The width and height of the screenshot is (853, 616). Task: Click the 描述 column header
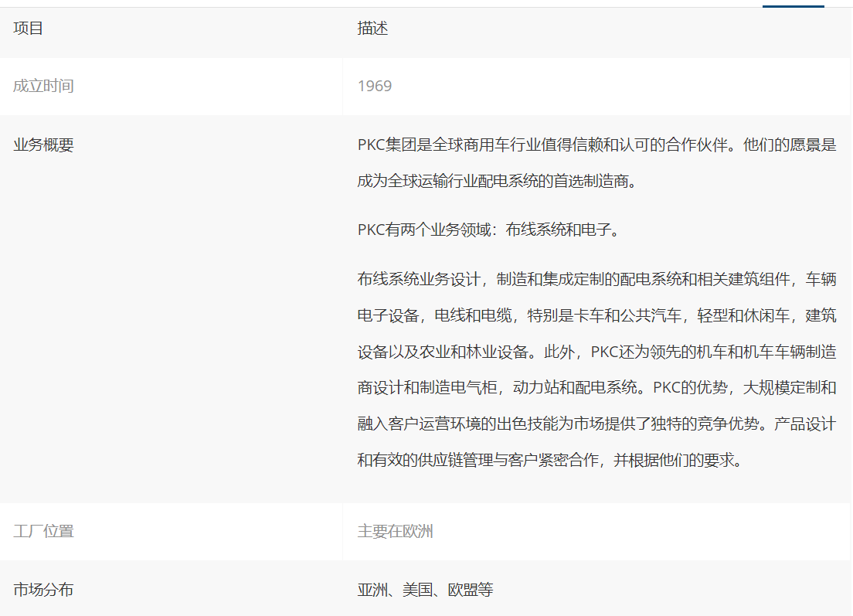pos(372,29)
